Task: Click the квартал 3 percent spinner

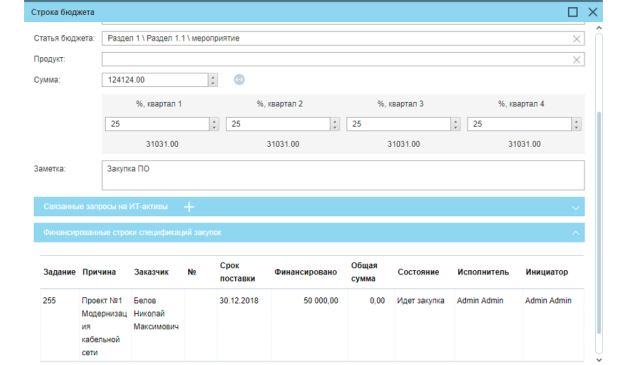Action: (455, 124)
